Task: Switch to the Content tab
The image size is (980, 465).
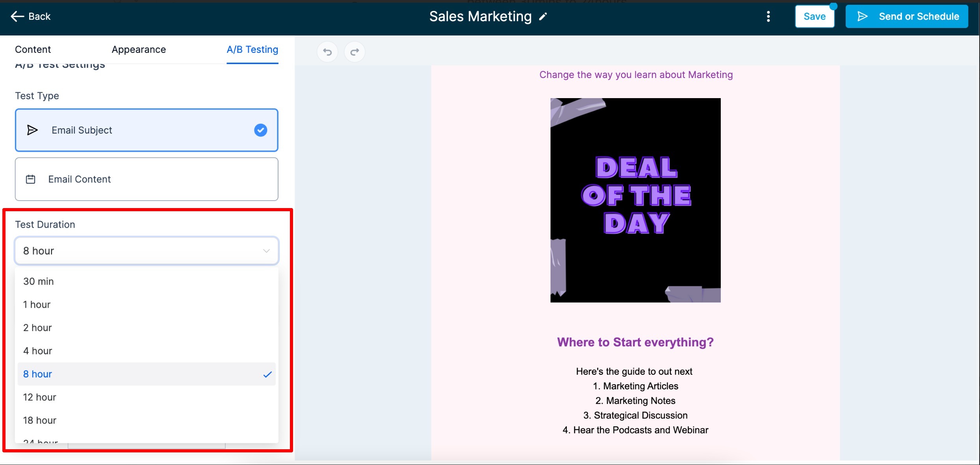Action: click(x=33, y=49)
